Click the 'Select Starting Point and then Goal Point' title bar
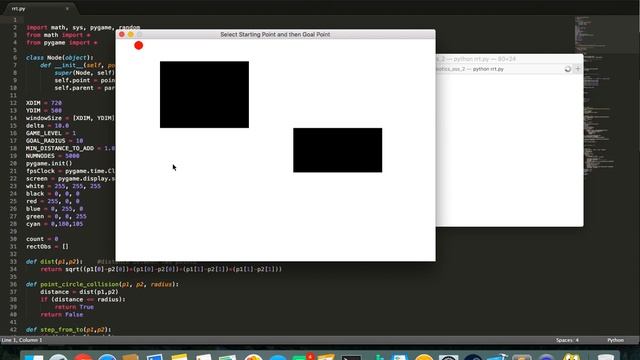640x360 pixels. (275, 35)
